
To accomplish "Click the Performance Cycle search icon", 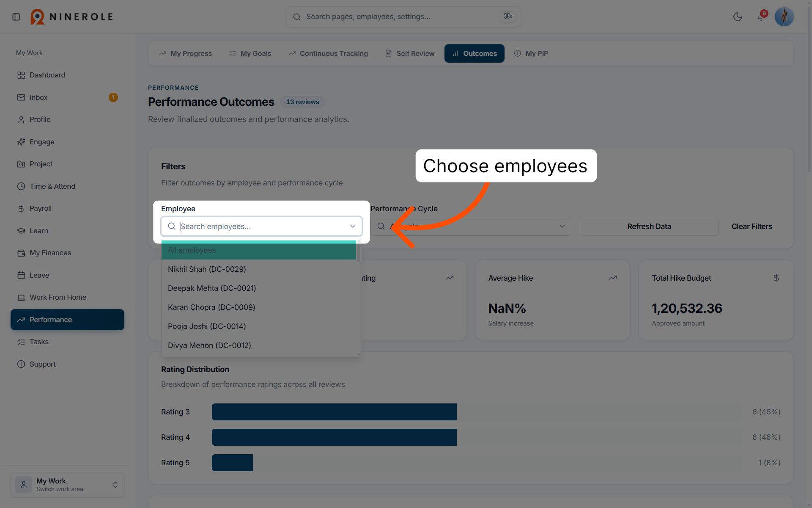I will click(x=381, y=226).
